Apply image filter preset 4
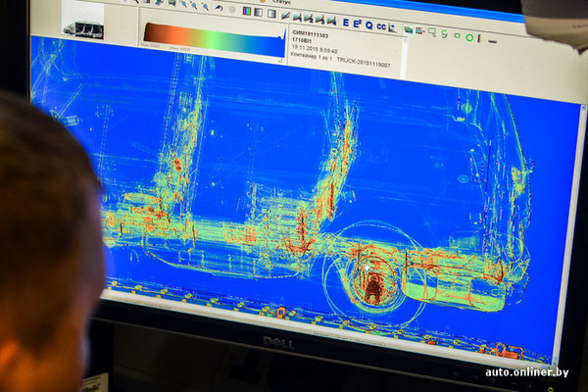The image size is (588, 392). pyautogui.click(x=331, y=21)
